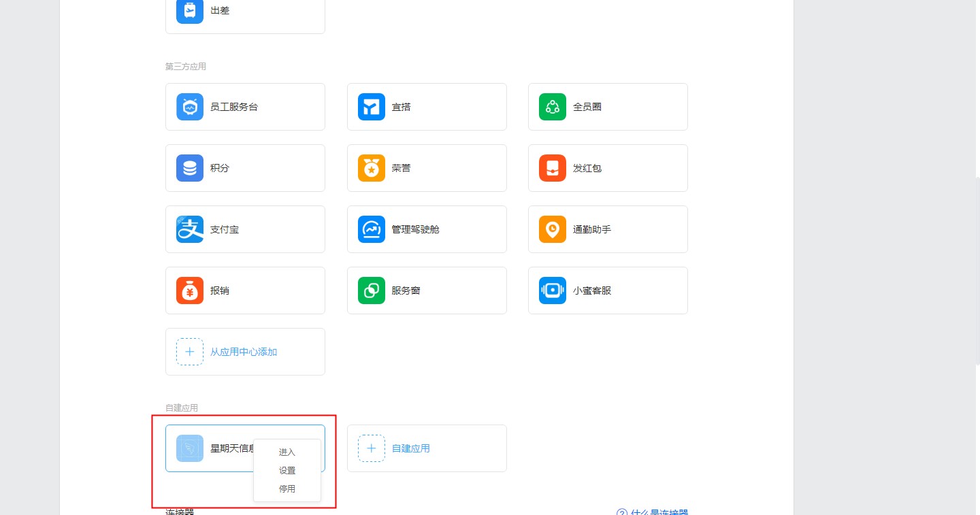The image size is (980, 515).
Task: Choose 进入 from the context menu
Action: [287, 452]
